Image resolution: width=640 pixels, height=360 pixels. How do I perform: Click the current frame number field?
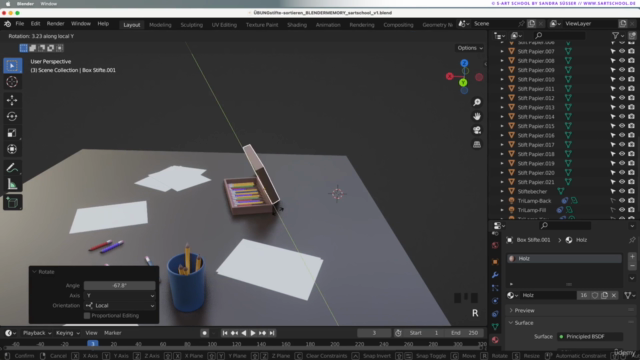(x=374, y=333)
